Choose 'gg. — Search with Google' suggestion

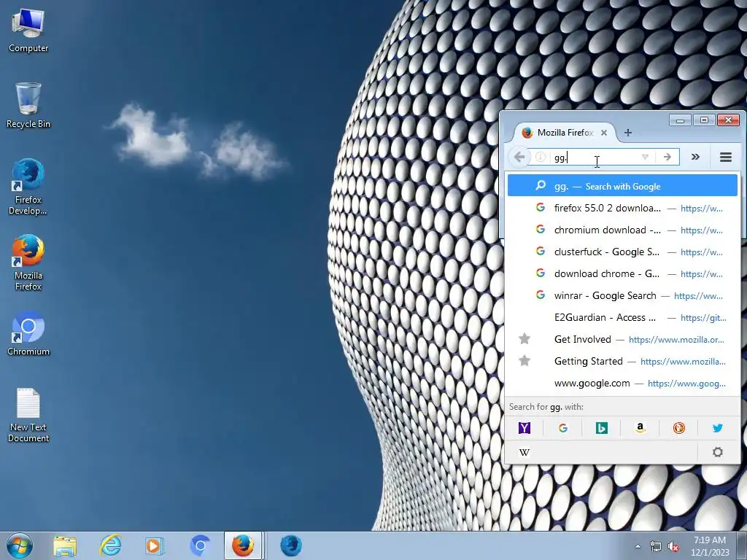(x=622, y=186)
